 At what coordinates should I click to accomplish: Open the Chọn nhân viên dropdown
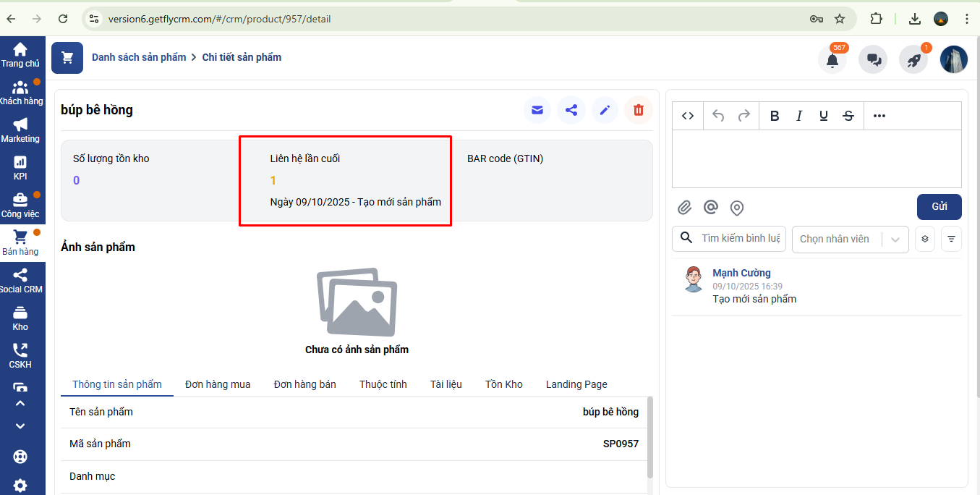point(850,239)
